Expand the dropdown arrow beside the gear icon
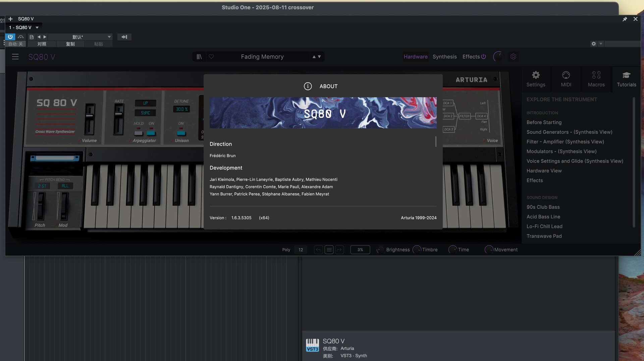Image resolution: width=644 pixels, height=361 pixels. coord(601,44)
